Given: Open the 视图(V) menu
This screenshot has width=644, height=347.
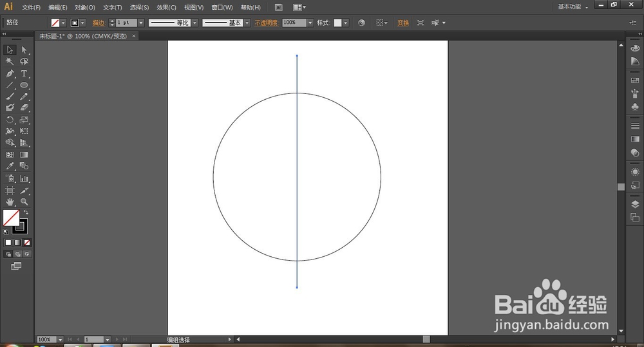Looking at the screenshot, I should 193,7.
